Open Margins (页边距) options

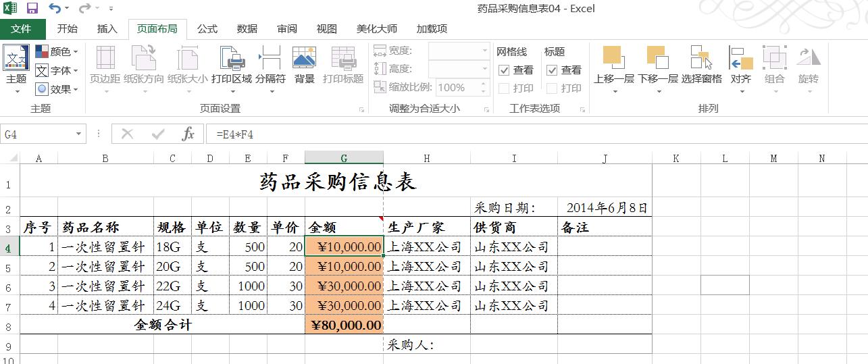coord(105,70)
